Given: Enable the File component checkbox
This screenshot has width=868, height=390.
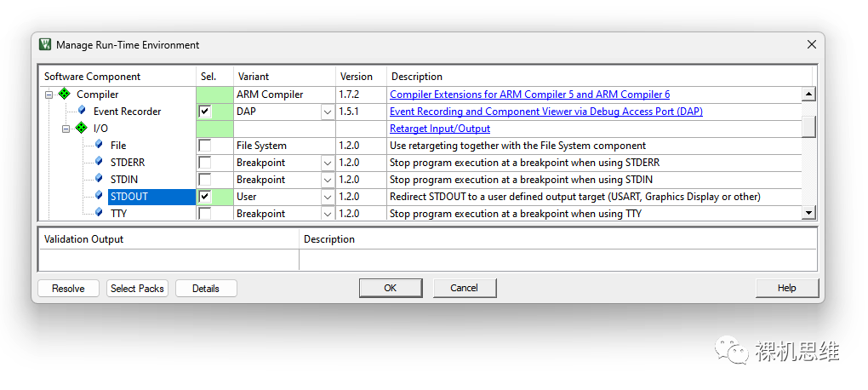Looking at the screenshot, I should [x=205, y=146].
